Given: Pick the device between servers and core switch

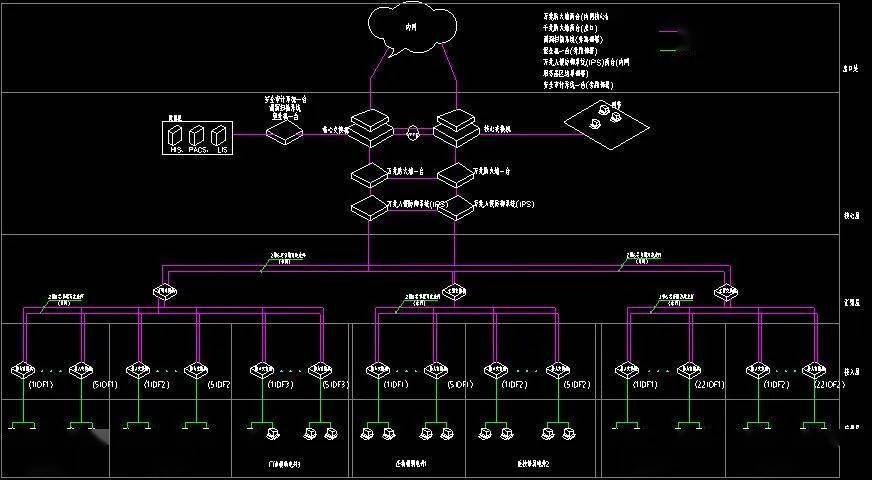Looking at the screenshot, I should (284, 133).
